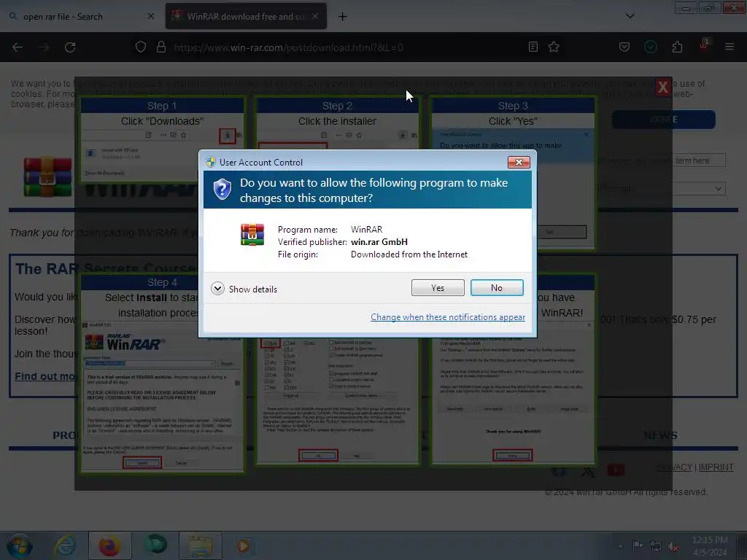Open Action Center flag icon in tray
This screenshot has width=747, height=560.
coord(638,546)
